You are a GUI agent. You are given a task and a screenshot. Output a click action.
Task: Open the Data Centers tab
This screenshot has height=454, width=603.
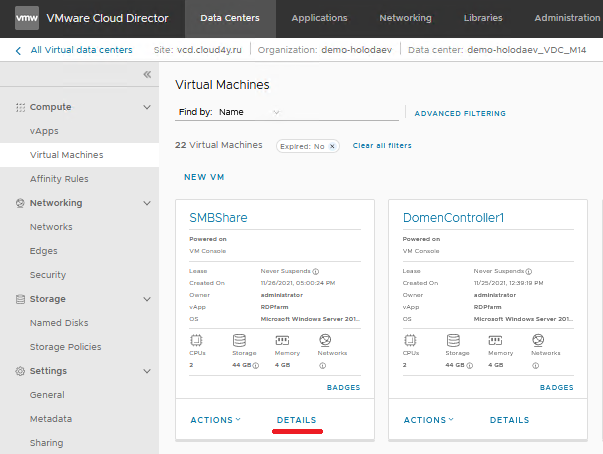[230, 18]
